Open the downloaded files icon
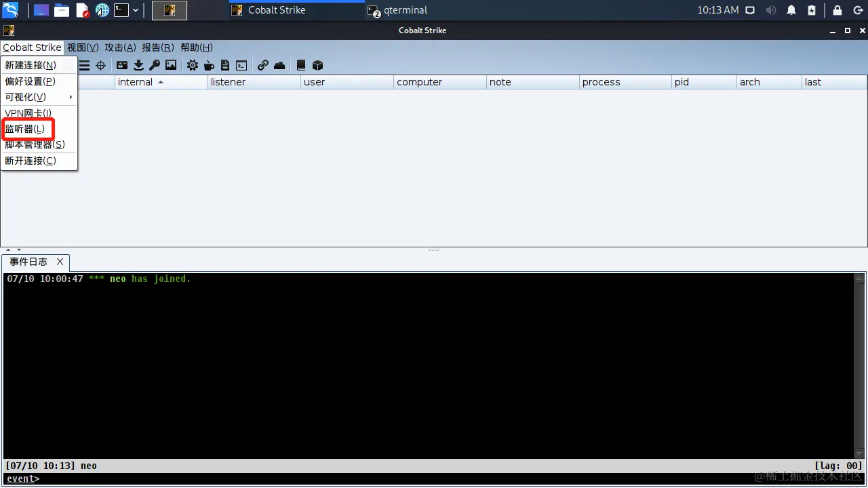This screenshot has height=488, width=868. pyautogui.click(x=138, y=65)
